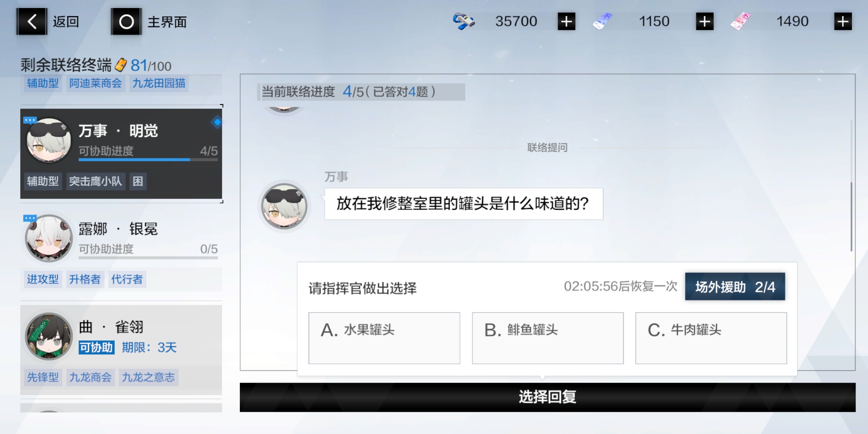868x434 pixels.
Task: Click the 主界面 label
Action: pos(167,22)
